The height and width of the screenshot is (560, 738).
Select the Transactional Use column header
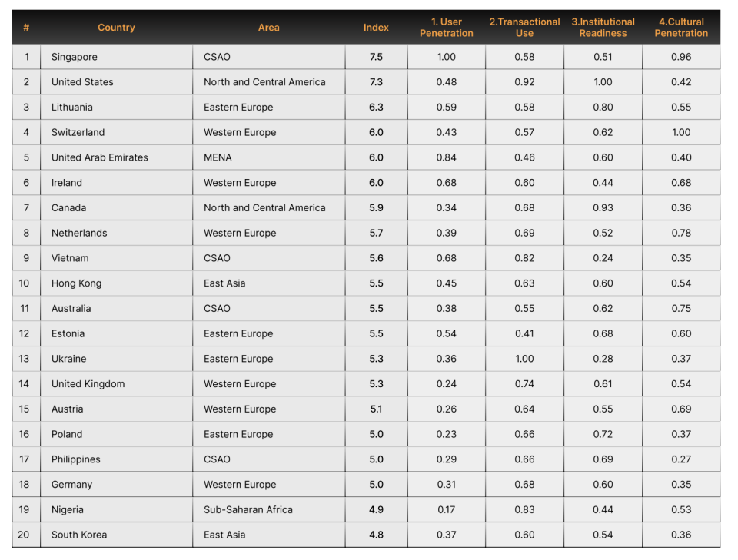tap(524, 28)
